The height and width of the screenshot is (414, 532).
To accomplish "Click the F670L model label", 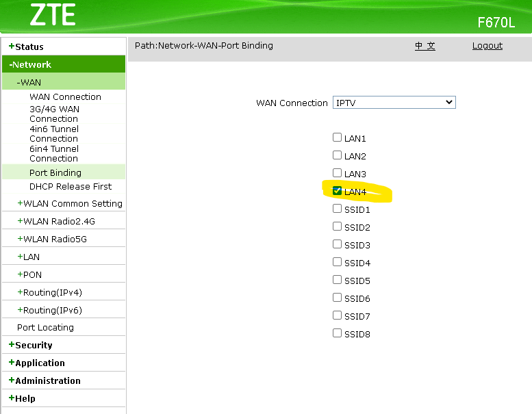I will pyautogui.click(x=496, y=23).
